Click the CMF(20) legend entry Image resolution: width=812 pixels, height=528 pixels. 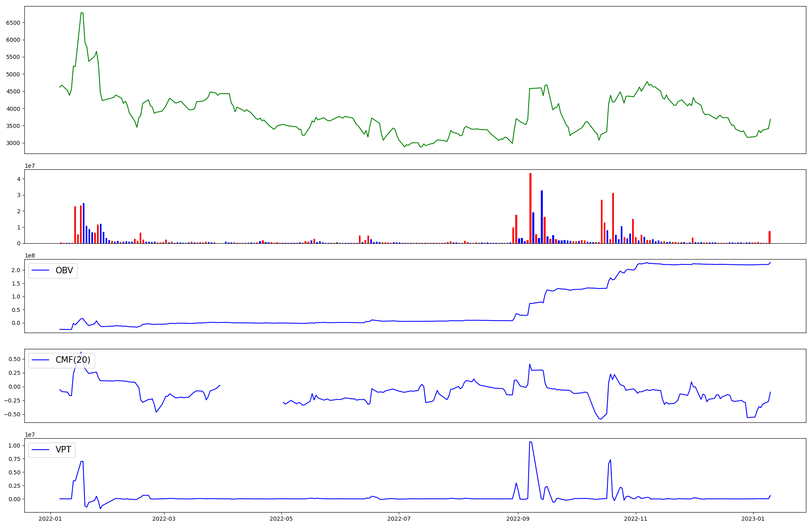tap(73, 360)
